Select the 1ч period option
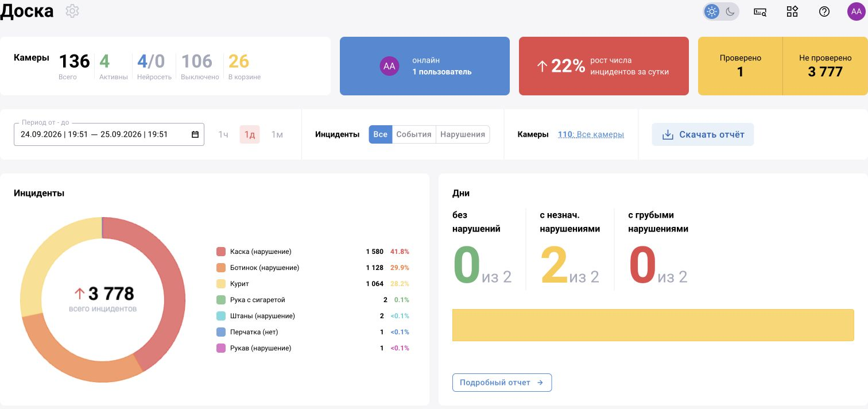868x409 pixels. point(223,134)
